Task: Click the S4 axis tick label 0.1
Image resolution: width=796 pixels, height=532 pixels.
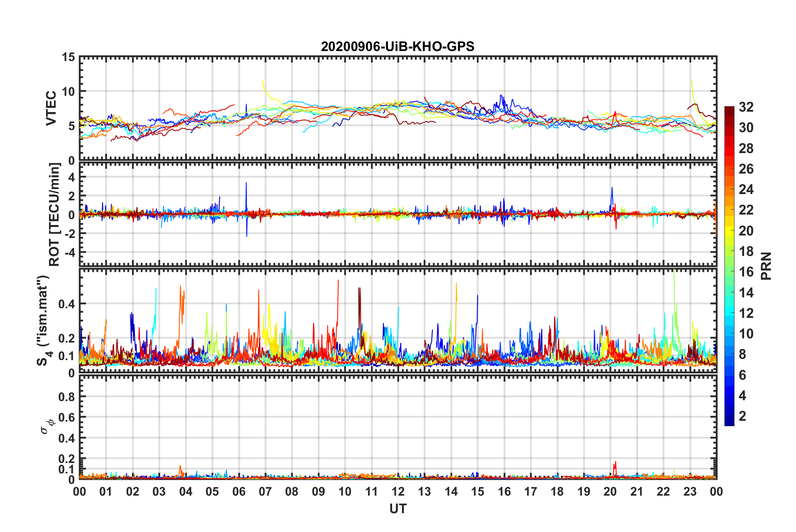Action: (x=67, y=356)
